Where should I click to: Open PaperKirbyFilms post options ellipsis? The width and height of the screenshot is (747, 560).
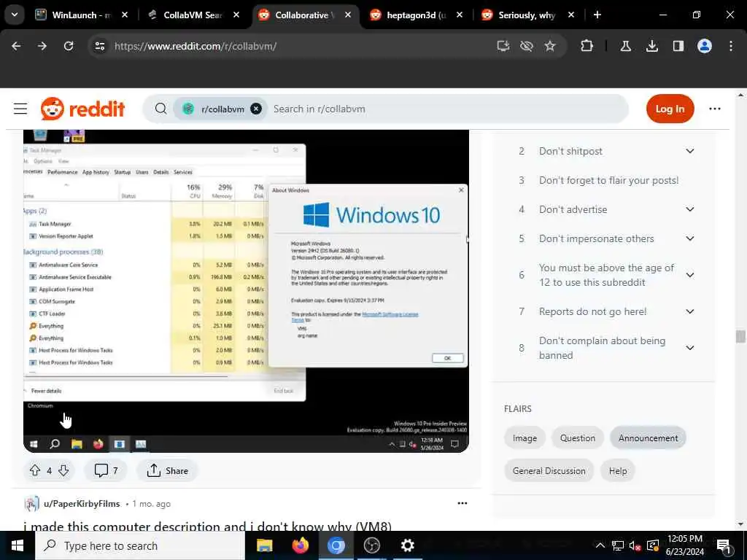click(462, 503)
